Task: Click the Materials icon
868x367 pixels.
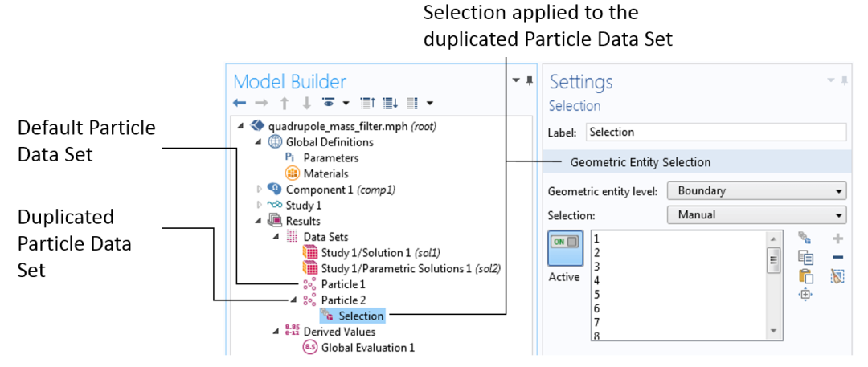Action: [292, 173]
